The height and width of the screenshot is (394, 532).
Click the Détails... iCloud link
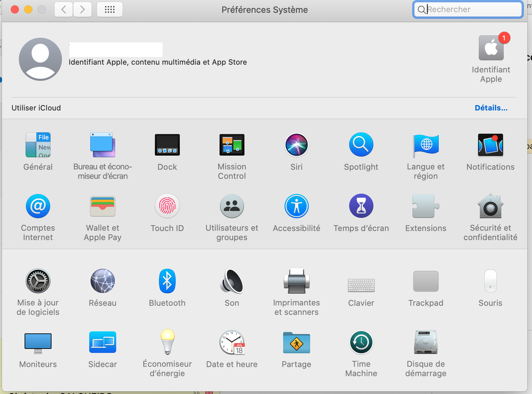coord(491,108)
